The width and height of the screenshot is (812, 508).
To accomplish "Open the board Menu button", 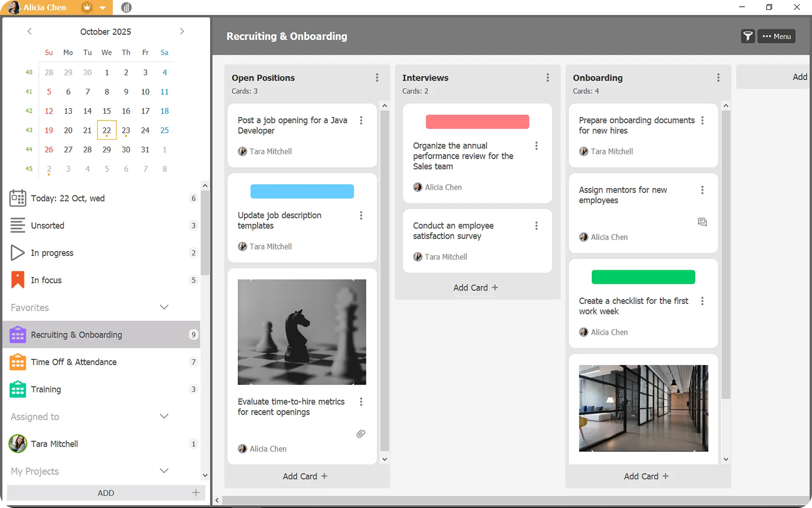I will click(777, 36).
